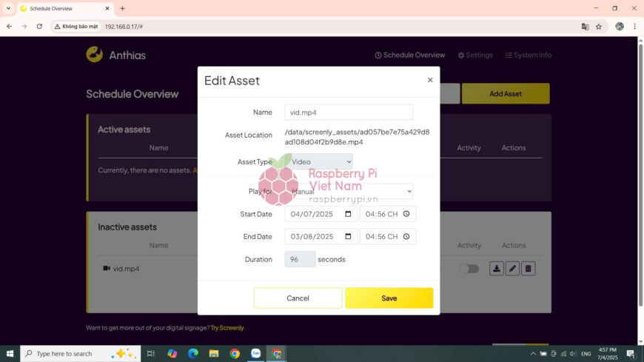Open the Play for dropdown
The image size is (644, 362).
[x=349, y=191]
